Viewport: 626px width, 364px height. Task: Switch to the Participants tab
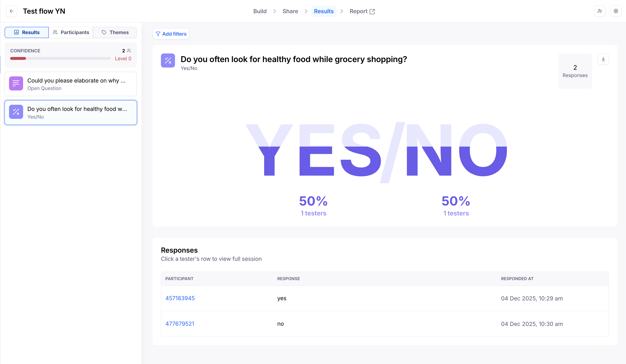[x=71, y=33]
